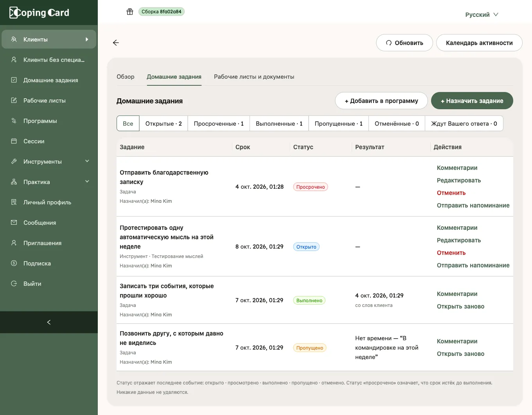Expand the Практика submenu chevron
The image size is (532, 415).
(x=87, y=181)
